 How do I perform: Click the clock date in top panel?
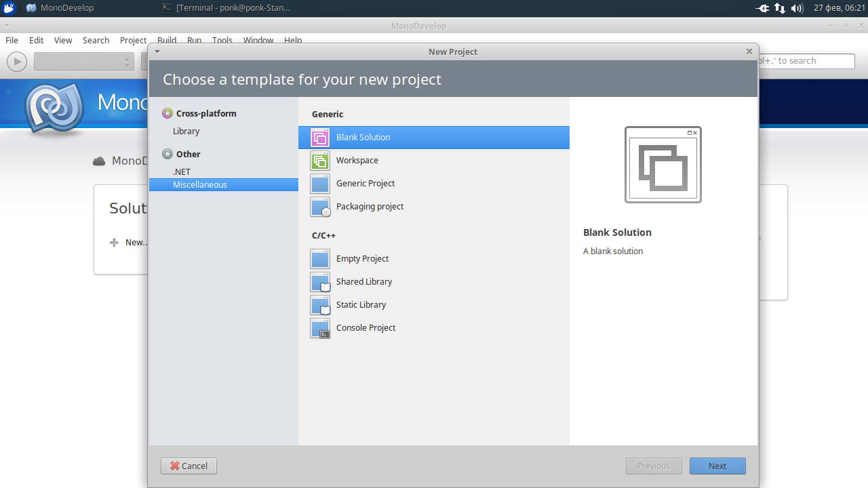(840, 8)
